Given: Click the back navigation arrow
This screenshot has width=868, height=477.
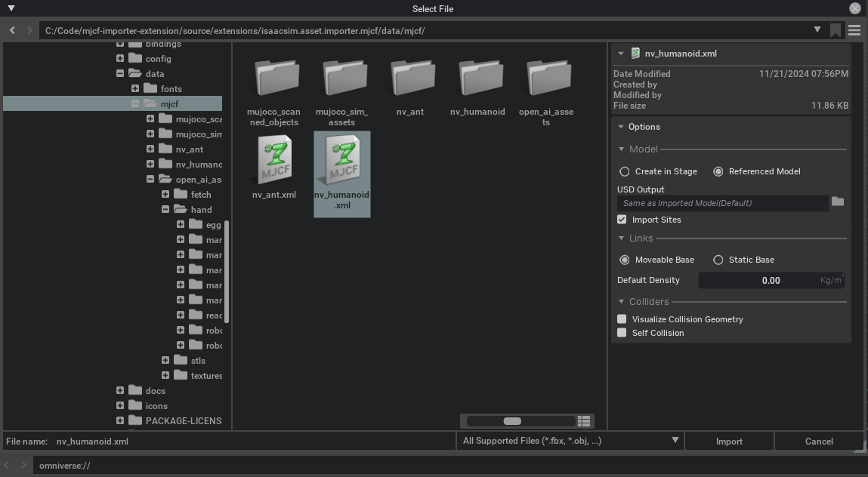Looking at the screenshot, I should tap(11, 30).
